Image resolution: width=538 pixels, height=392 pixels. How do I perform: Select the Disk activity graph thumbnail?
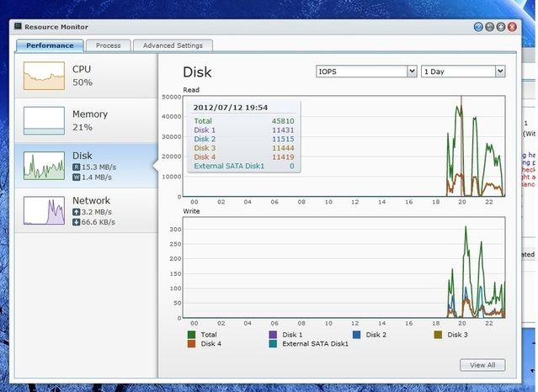(44, 165)
